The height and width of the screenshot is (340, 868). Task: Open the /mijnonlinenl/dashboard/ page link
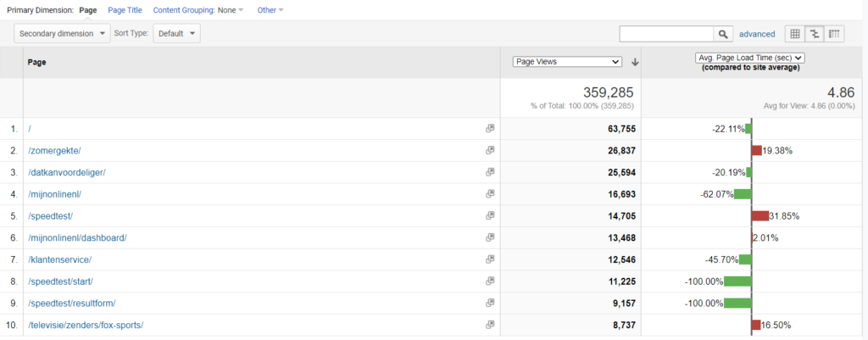click(77, 237)
